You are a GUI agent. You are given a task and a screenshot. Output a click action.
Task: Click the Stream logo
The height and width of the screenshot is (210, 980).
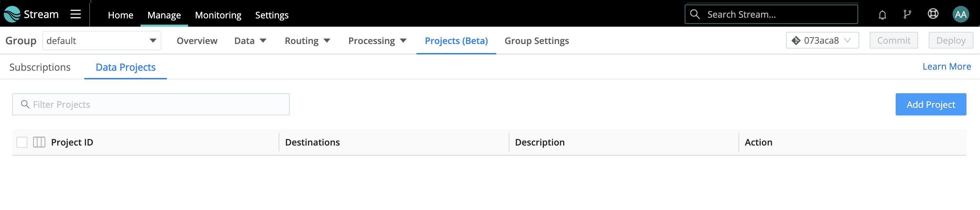[x=31, y=14]
